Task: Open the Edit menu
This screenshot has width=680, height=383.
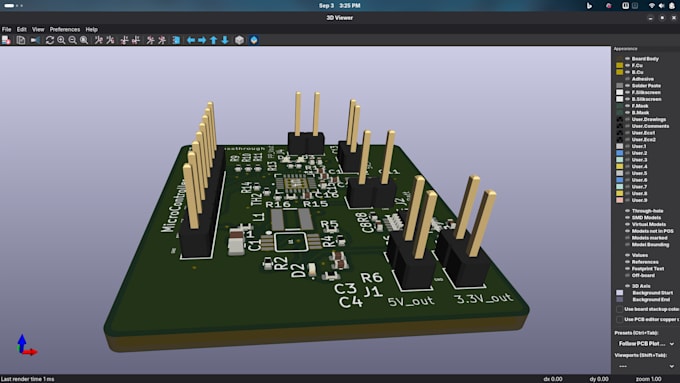Action: pos(22,29)
